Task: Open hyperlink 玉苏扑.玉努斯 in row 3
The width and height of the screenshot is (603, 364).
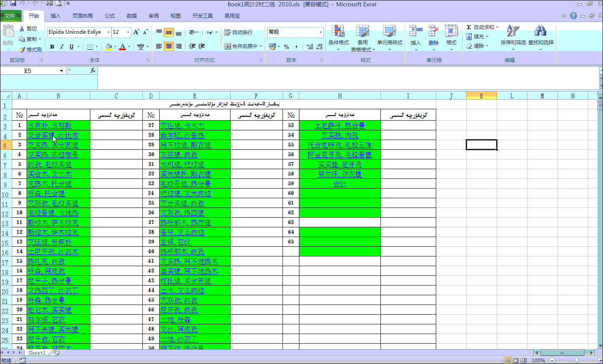Action: tap(50, 125)
